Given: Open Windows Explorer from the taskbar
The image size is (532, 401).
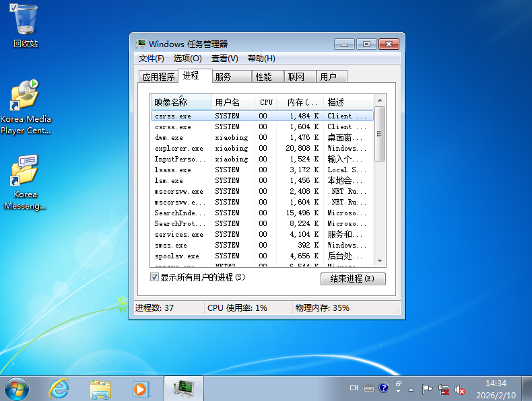Looking at the screenshot, I should (x=100, y=388).
